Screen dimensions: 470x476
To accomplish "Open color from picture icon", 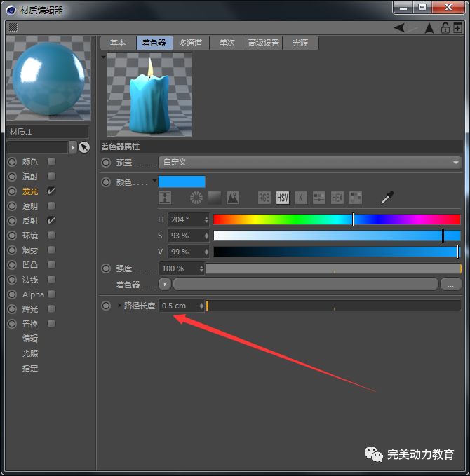I will (x=233, y=198).
